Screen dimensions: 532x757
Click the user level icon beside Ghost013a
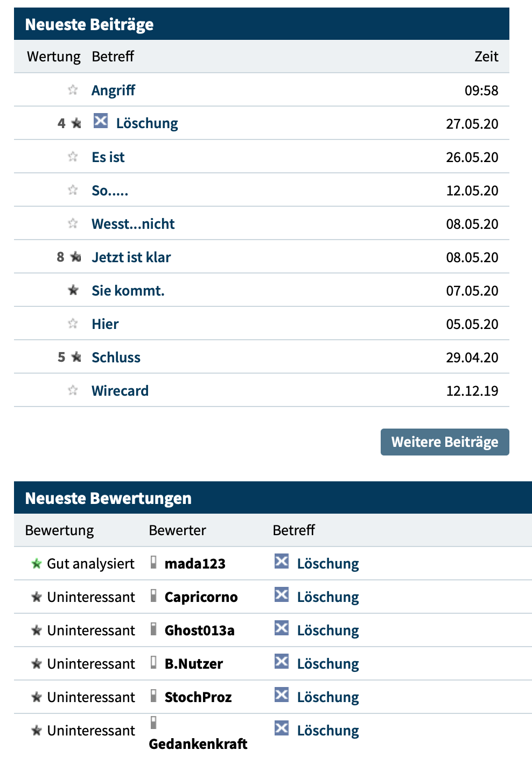point(155,629)
